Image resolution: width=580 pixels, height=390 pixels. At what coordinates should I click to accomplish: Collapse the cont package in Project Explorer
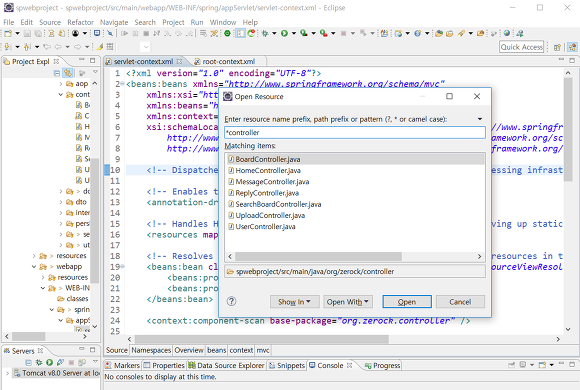point(61,95)
